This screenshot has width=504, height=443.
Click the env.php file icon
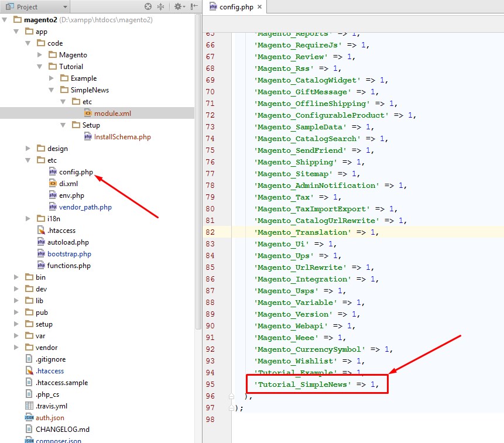(x=53, y=195)
